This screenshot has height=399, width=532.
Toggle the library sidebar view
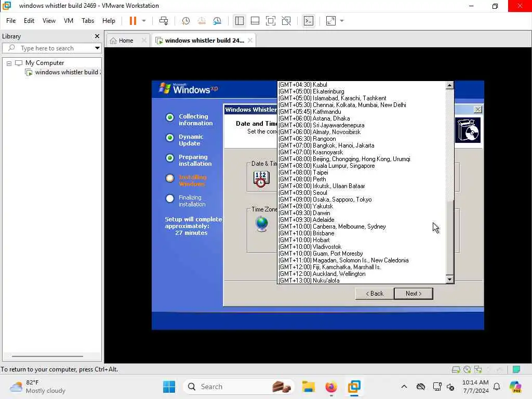[239, 21]
